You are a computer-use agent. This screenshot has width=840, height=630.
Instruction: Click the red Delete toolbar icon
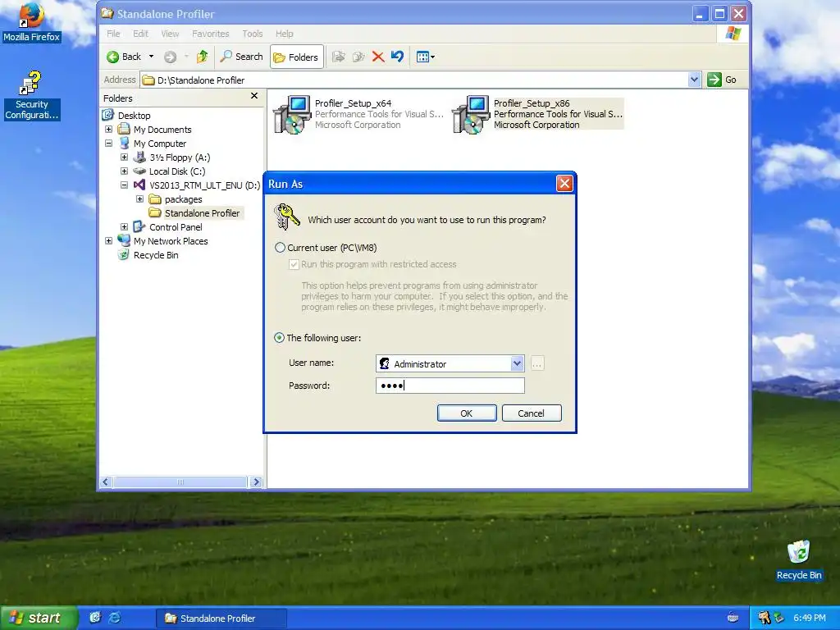[x=378, y=57]
